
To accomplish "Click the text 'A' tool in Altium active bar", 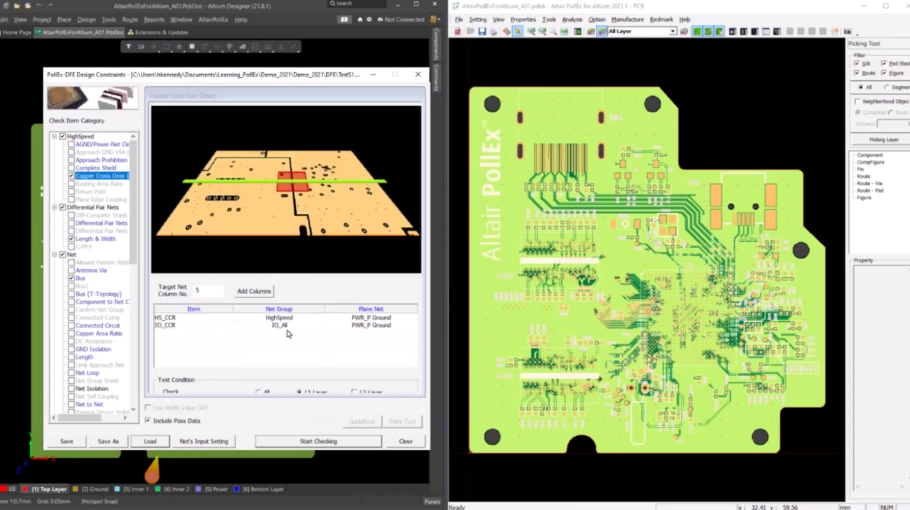I will click(x=280, y=46).
